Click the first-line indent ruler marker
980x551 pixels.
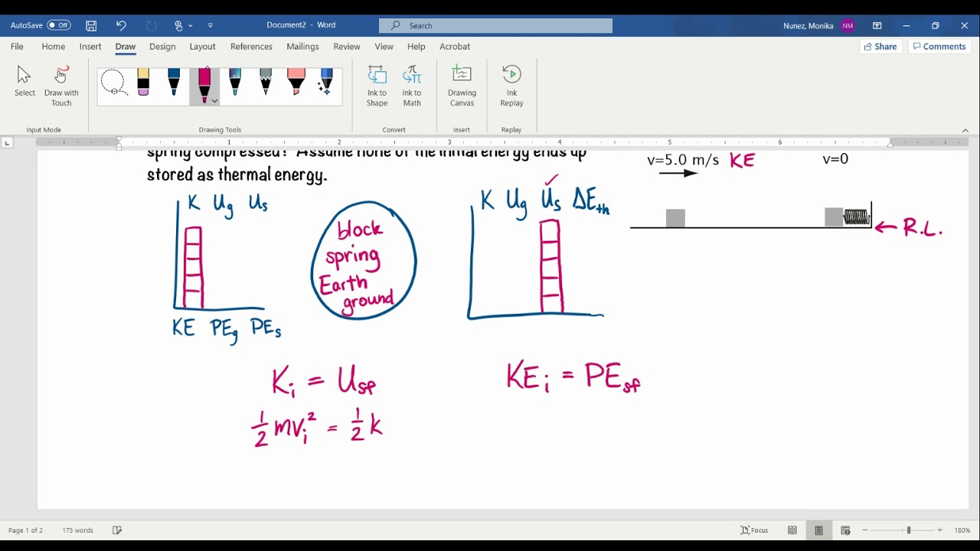(x=119, y=139)
